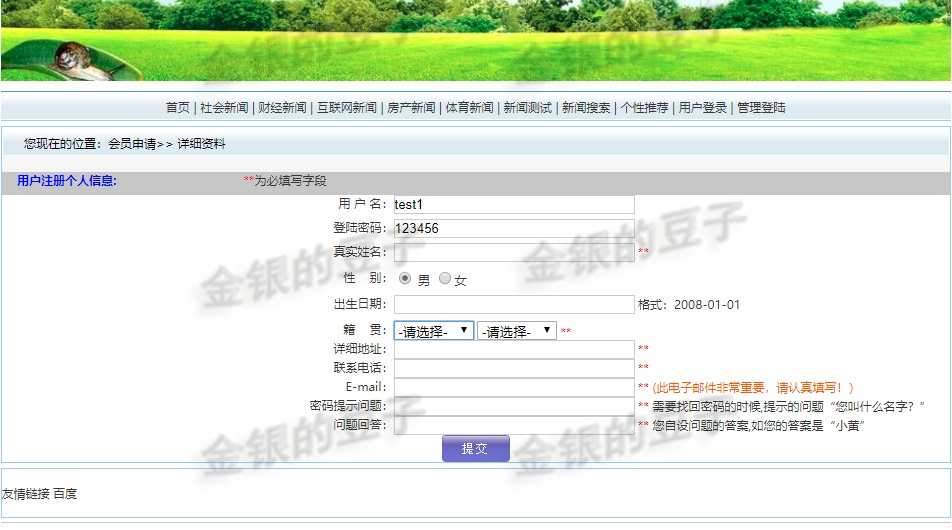Go to 体育新闻 page
The width and height of the screenshot is (952, 530).
pyautogui.click(x=469, y=107)
